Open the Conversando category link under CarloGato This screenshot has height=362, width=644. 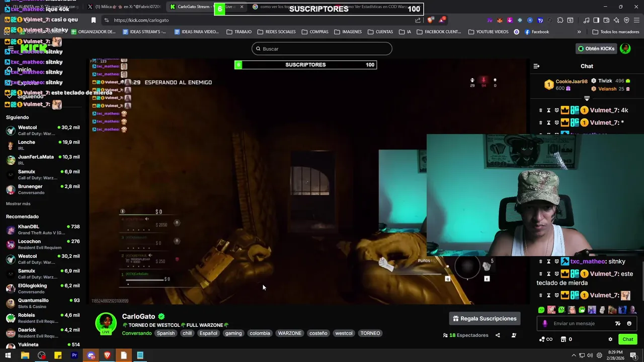point(136,333)
